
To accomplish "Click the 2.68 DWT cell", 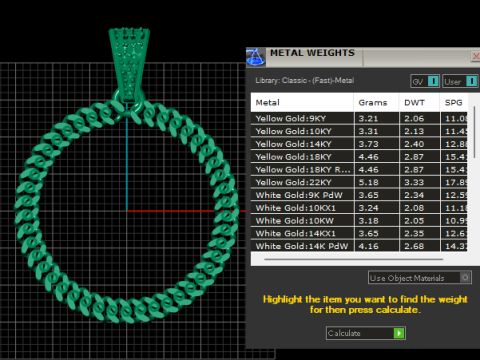I will coord(419,246).
